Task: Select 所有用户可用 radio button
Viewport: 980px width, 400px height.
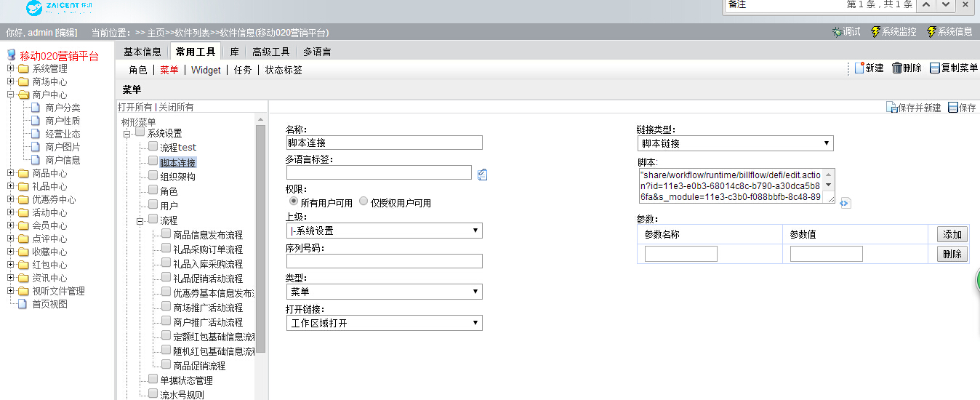Action: [294, 201]
